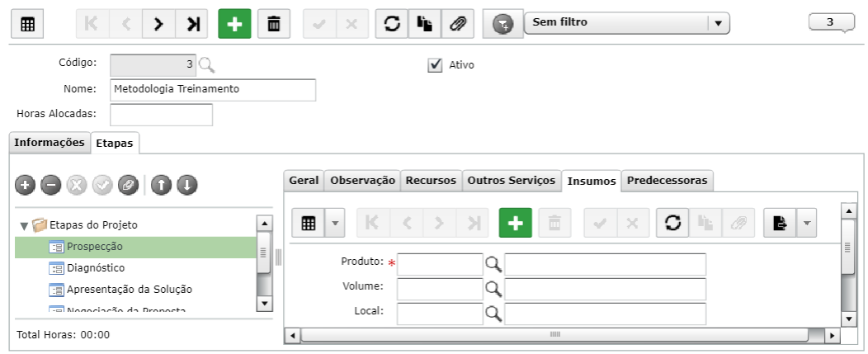This screenshot has height=354, width=868.
Task: Click the Volume code field
Action: pos(440,289)
